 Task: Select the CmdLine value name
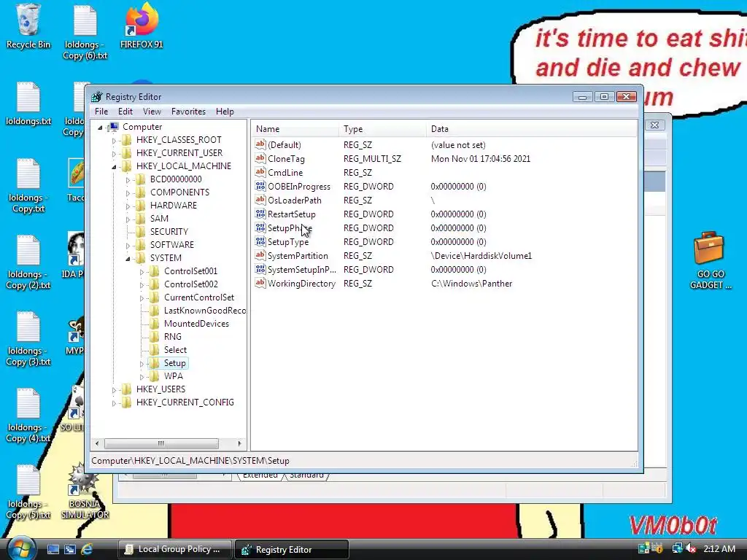[x=285, y=172]
